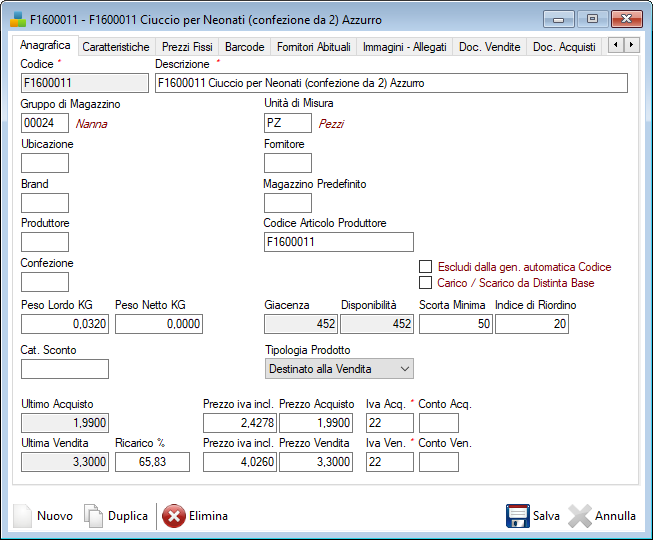Click the Salva floppy disk icon
Image resolution: width=655 pixels, height=541 pixels.
tap(517, 516)
